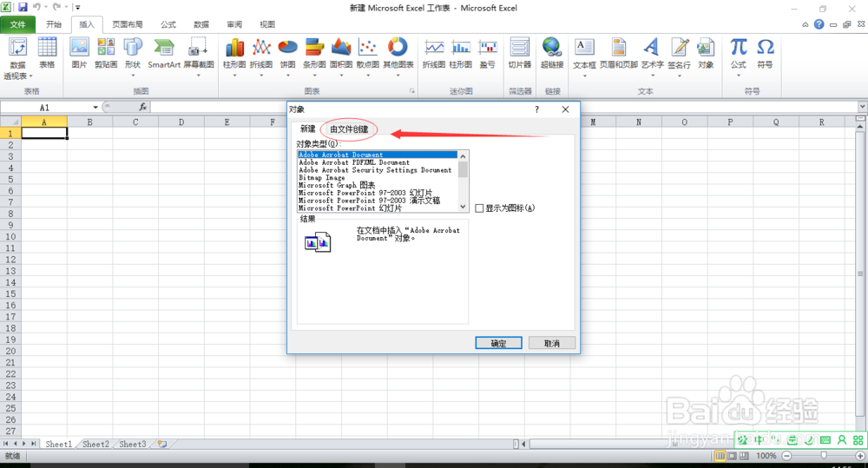The image size is (868, 468).
Task: Open the 公式 (Formulas) ribbon tab
Action: pyautogui.click(x=168, y=24)
